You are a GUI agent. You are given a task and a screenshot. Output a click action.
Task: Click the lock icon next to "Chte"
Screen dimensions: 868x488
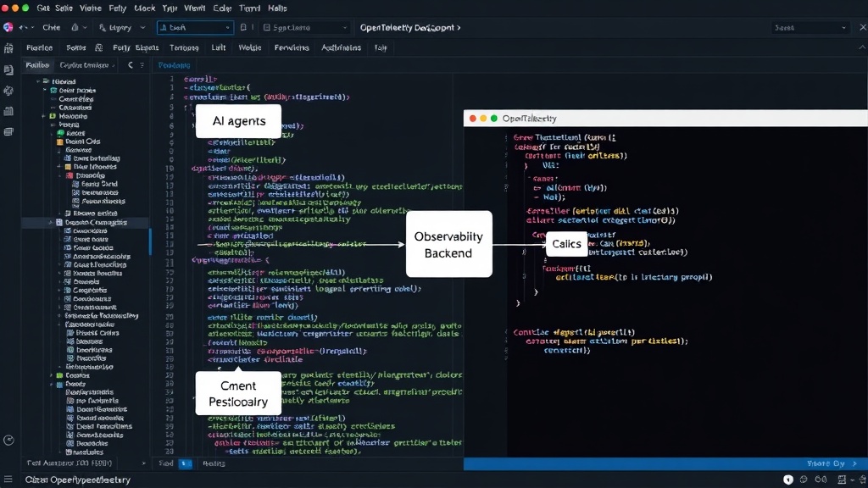click(75, 27)
